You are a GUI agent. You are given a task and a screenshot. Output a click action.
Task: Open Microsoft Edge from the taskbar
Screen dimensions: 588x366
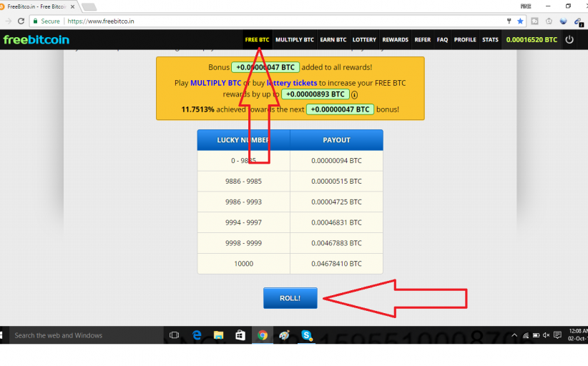click(197, 335)
